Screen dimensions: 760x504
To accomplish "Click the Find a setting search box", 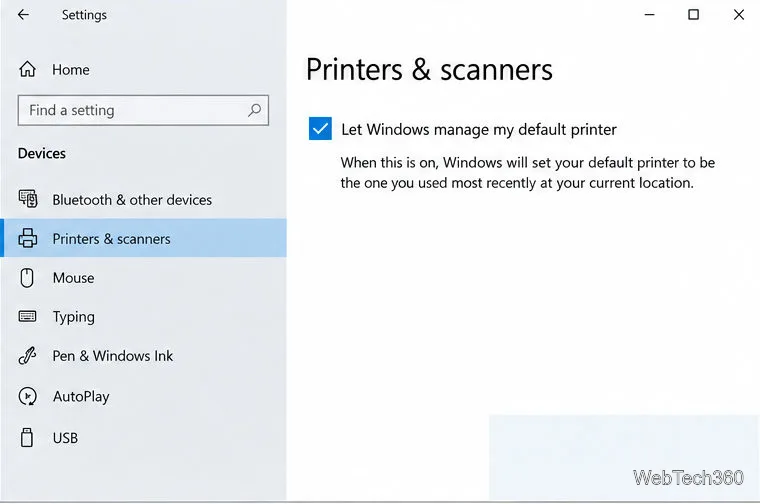I will [143, 110].
